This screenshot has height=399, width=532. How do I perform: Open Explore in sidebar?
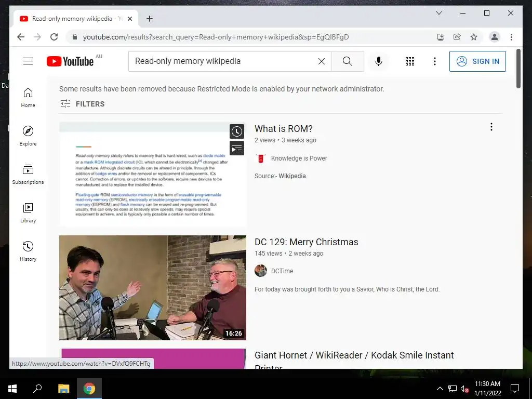click(28, 136)
